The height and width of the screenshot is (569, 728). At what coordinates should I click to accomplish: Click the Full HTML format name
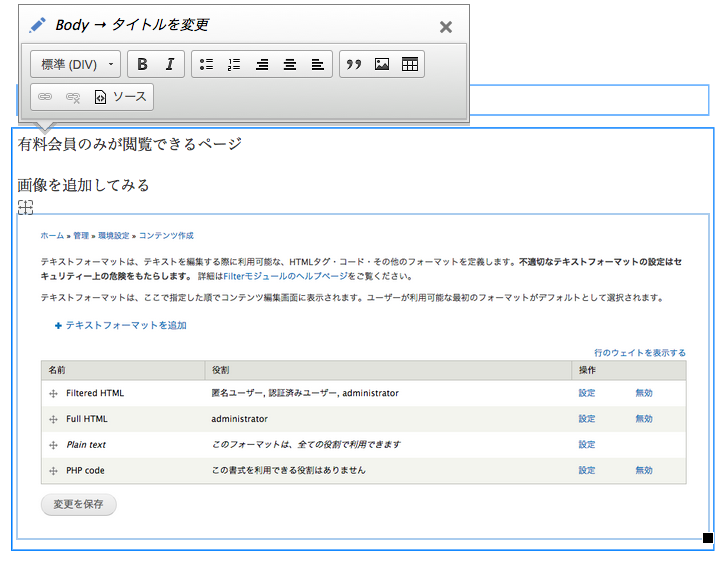pyautogui.click(x=87, y=419)
